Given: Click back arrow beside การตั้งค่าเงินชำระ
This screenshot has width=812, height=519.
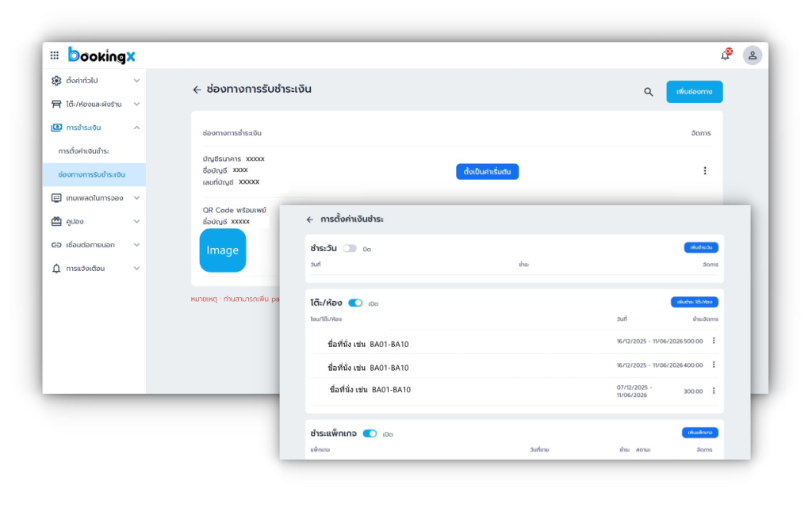Looking at the screenshot, I should click(x=310, y=219).
